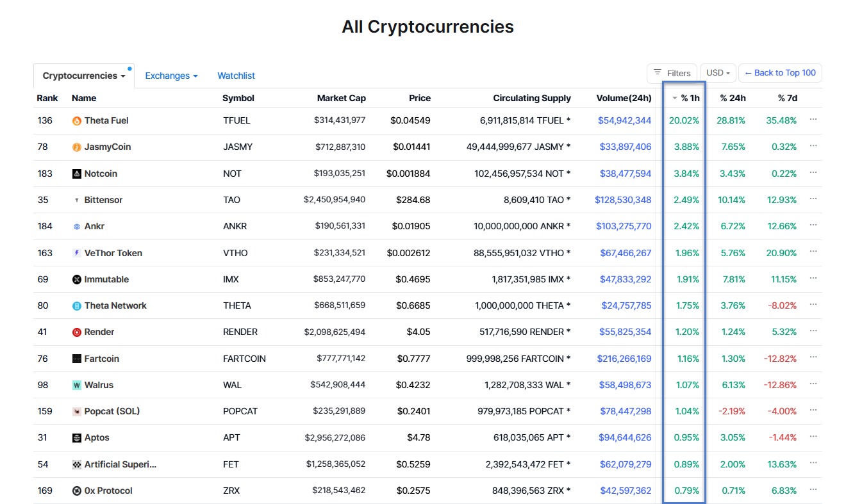Open the USD currency selector
The image size is (846, 504).
tap(718, 73)
